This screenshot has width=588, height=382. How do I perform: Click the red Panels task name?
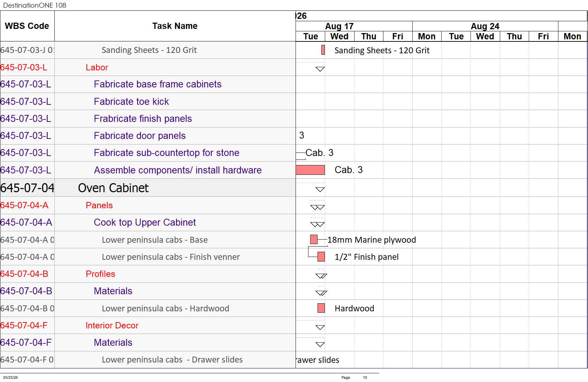click(99, 205)
